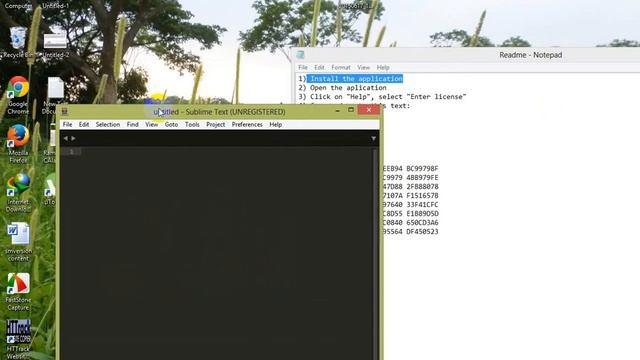Screen dimensions: 640x360
Task: Open Notepad Format menu
Action: (x=341, y=67)
